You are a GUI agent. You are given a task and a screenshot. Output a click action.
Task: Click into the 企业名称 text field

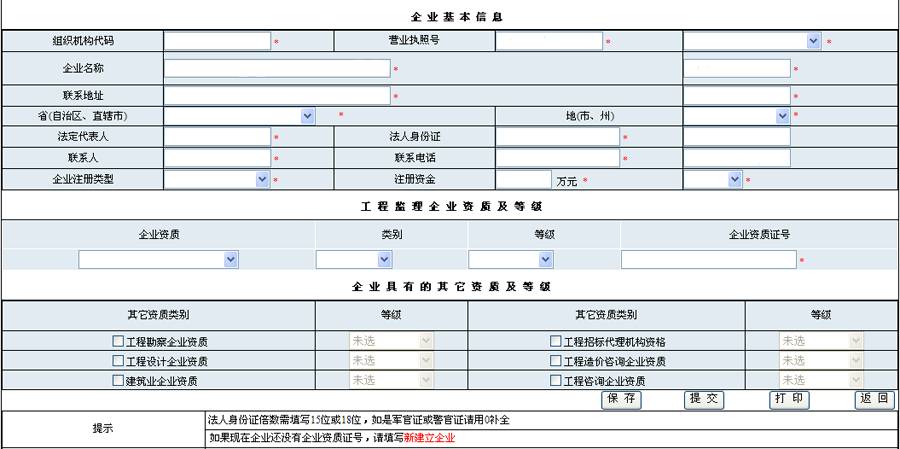277,68
